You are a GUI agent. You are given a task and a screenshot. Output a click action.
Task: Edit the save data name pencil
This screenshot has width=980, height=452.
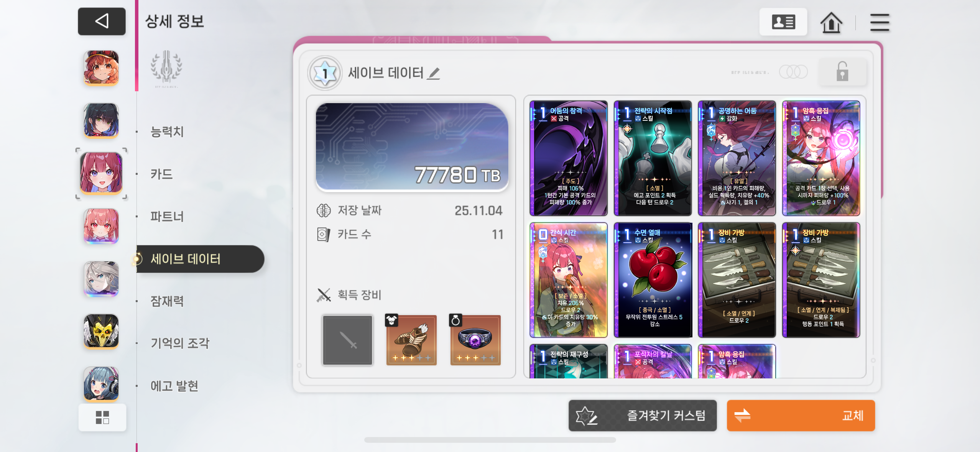[434, 73]
